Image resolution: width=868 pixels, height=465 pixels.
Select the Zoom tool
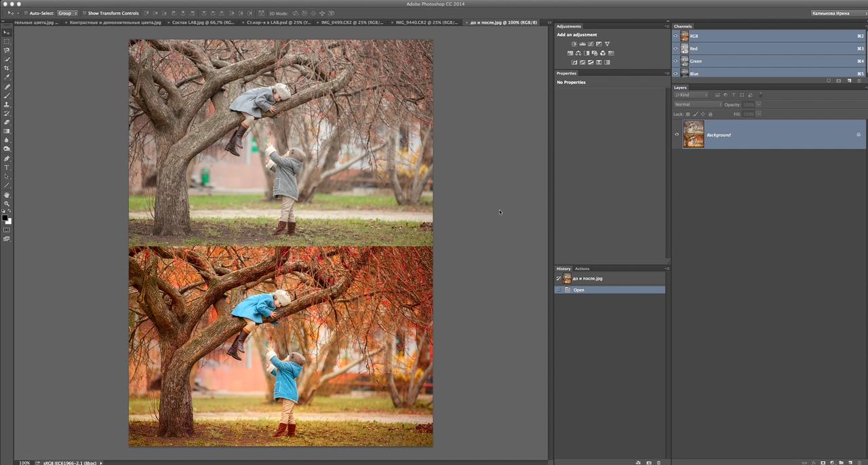pyautogui.click(x=7, y=203)
